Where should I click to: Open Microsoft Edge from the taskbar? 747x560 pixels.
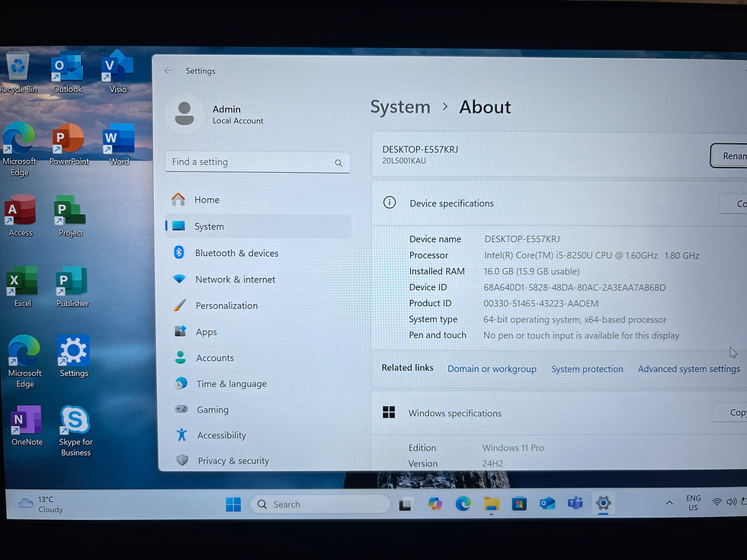pos(463,504)
